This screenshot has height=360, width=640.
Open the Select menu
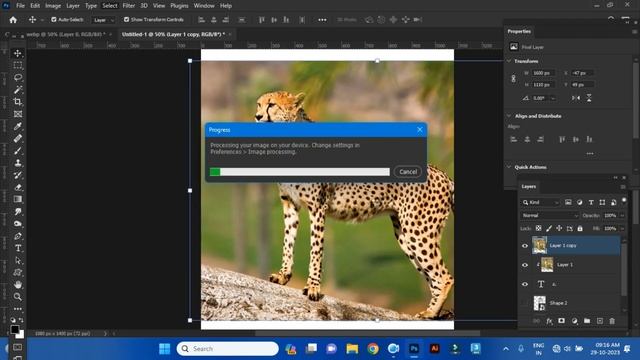coord(109,6)
